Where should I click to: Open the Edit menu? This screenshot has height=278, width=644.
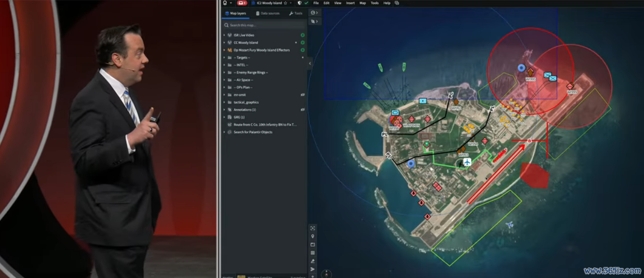pos(326,3)
